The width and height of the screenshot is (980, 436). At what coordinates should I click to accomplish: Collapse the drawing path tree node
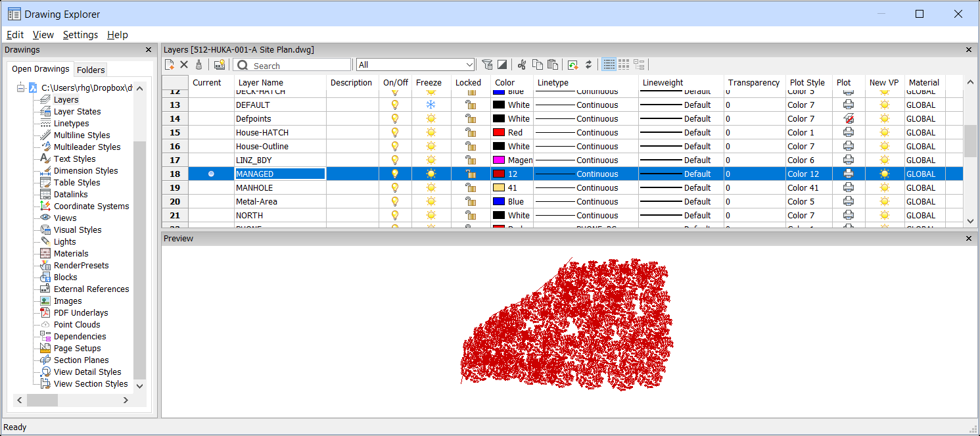(x=20, y=87)
